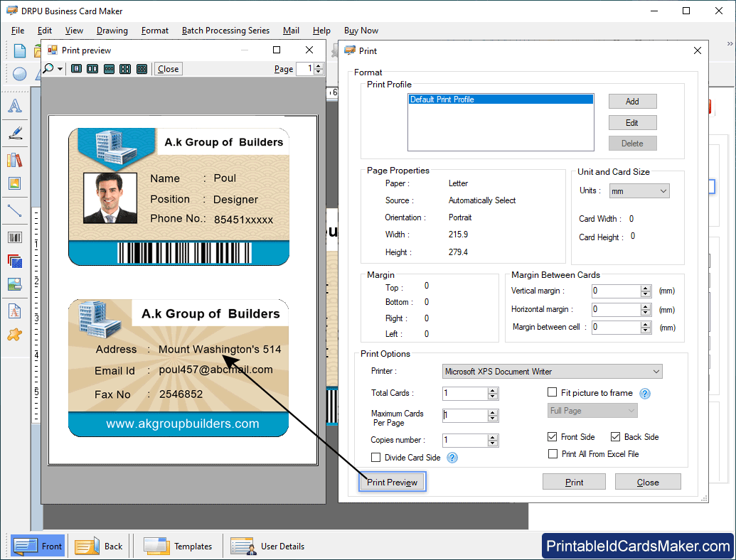This screenshot has width=736, height=560.
Task: Click the Horizontal margin input field
Action: click(617, 310)
